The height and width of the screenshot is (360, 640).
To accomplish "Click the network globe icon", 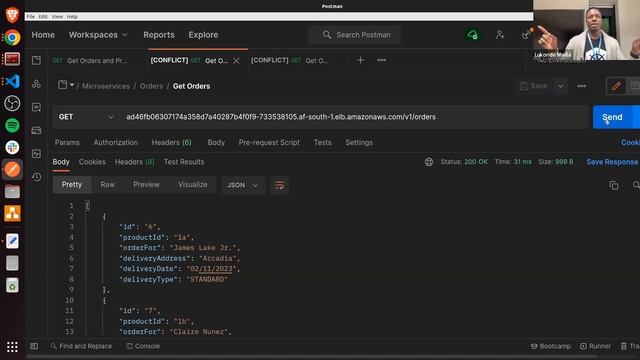I will click(x=429, y=162).
